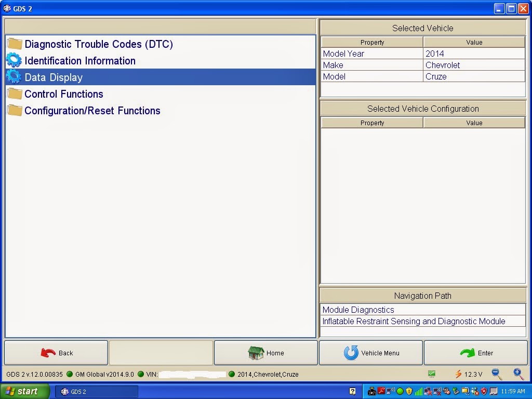Click the zoom out magnifier icon

coord(497,374)
